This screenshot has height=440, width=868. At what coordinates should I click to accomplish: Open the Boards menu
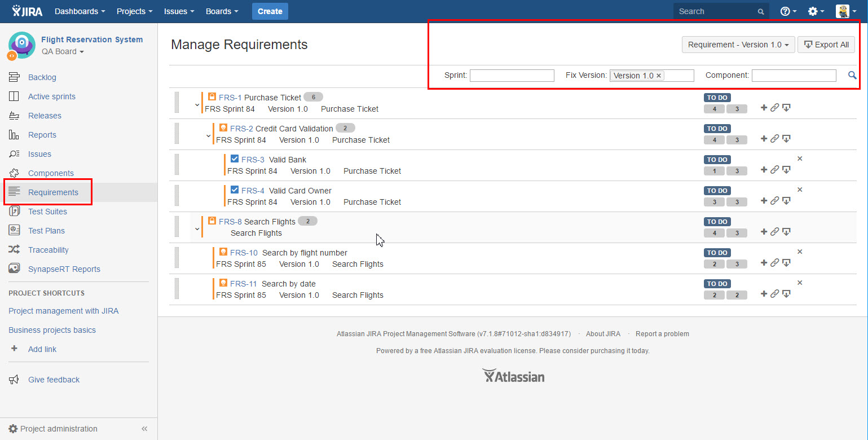pos(222,11)
